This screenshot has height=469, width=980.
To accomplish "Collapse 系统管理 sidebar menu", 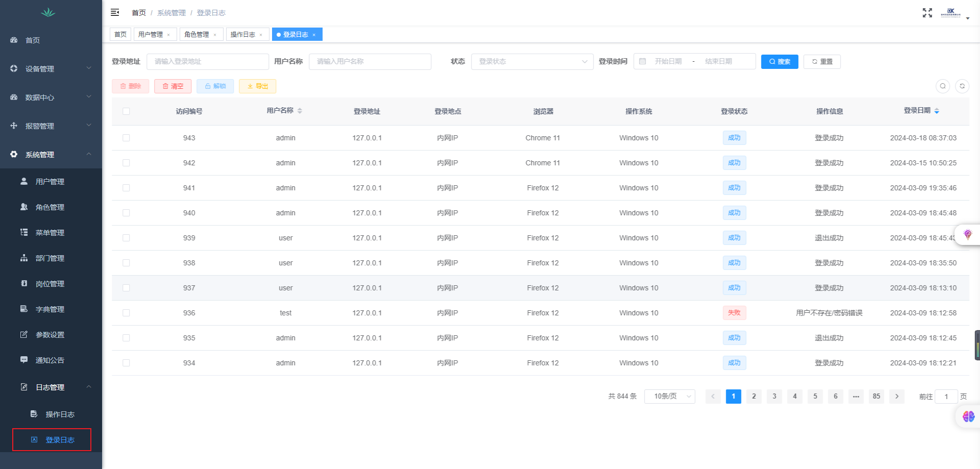I will [x=51, y=154].
